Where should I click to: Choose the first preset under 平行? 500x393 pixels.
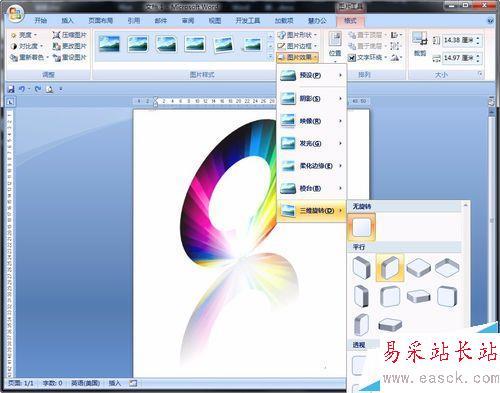click(362, 268)
